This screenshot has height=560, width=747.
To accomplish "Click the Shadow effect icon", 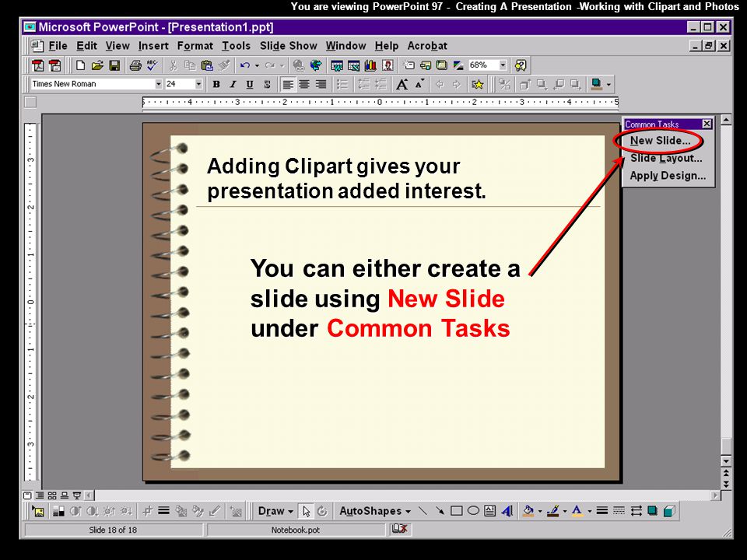I will tap(653, 511).
